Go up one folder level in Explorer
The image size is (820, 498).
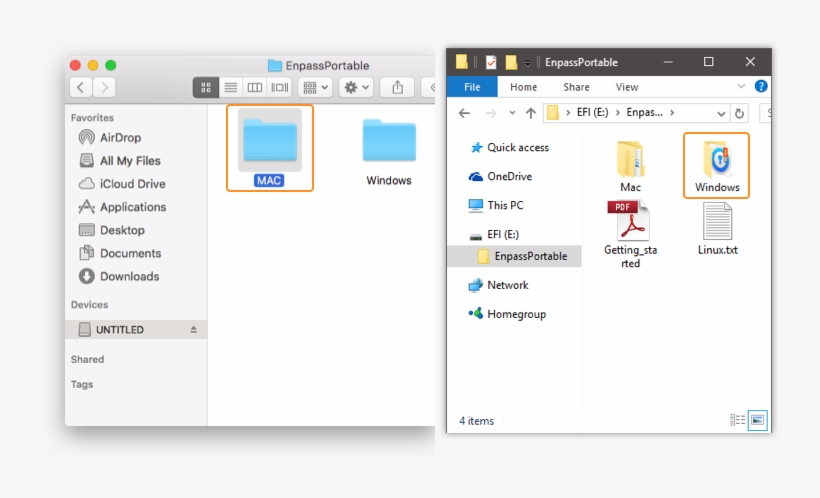(530, 113)
